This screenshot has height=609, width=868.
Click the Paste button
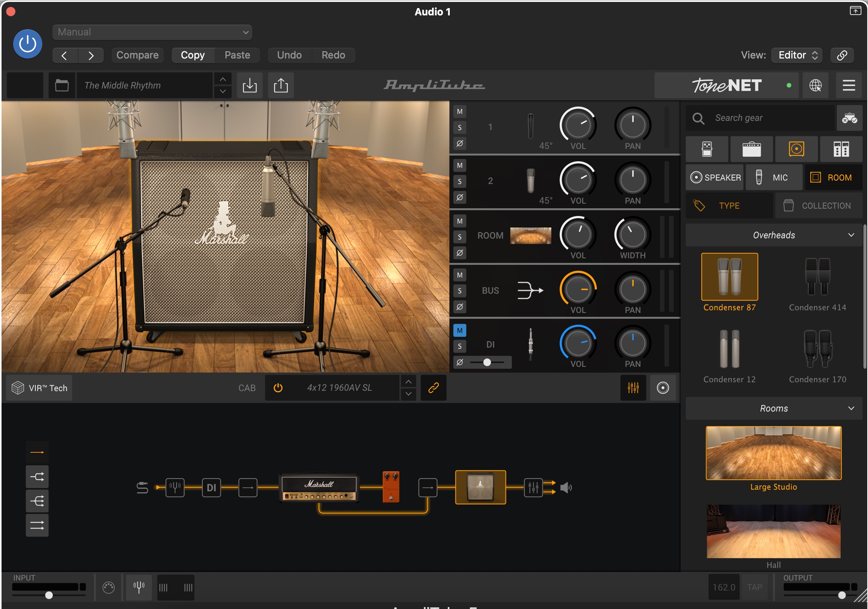(x=237, y=55)
